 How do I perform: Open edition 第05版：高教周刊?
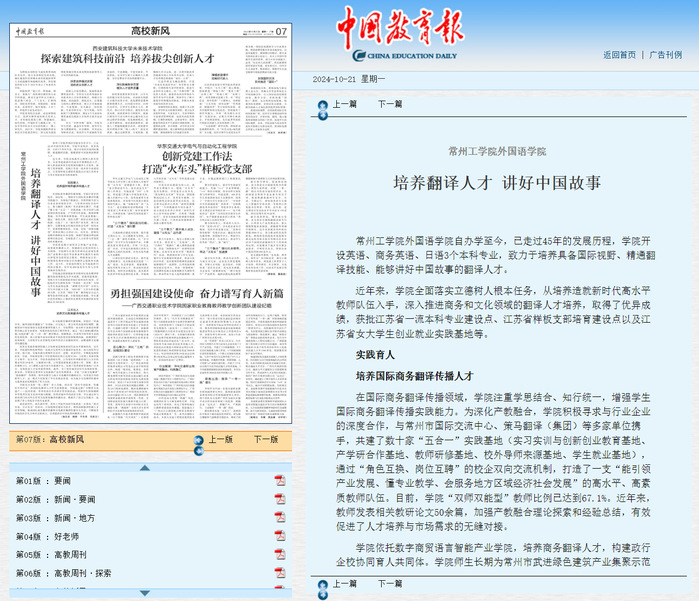pyautogui.click(x=51, y=555)
